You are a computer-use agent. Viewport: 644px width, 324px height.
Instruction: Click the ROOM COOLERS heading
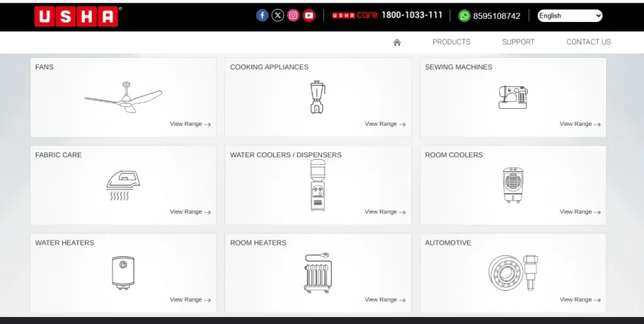click(454, 155)
